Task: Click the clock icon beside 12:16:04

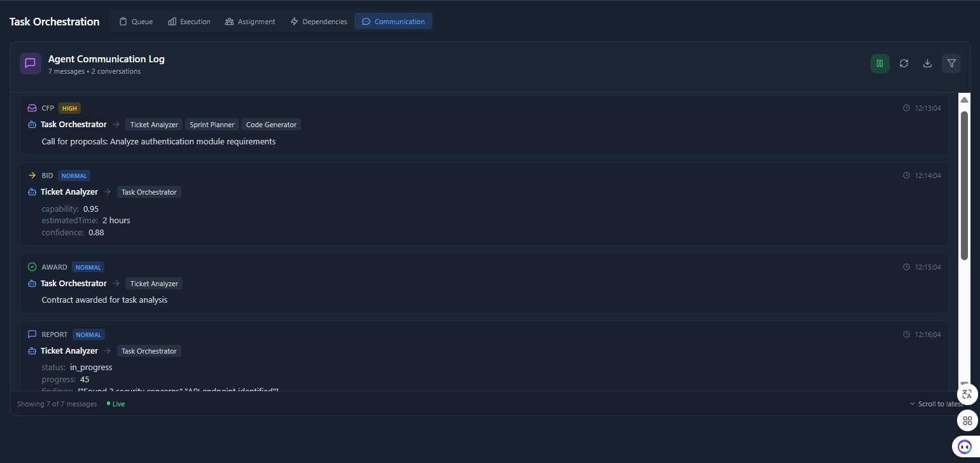Action: (x=907, y=335)
